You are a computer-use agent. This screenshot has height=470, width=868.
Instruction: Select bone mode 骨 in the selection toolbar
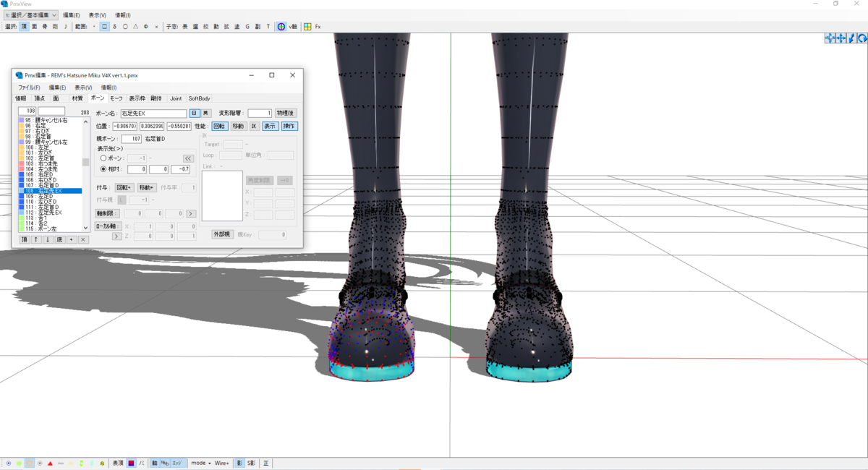[45, 27]
